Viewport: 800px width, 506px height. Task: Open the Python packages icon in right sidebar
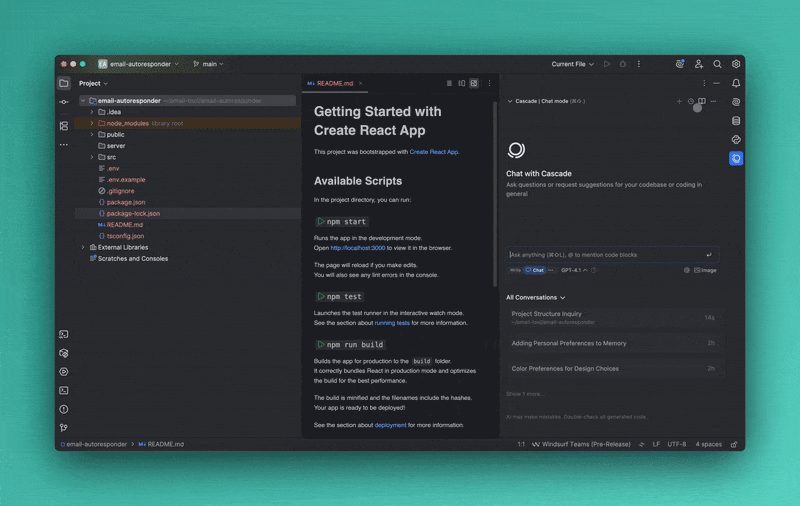736,140
